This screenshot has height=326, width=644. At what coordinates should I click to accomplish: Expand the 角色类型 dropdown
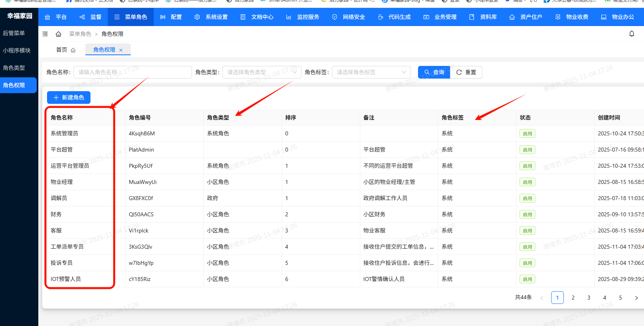(x=262, y=72)
